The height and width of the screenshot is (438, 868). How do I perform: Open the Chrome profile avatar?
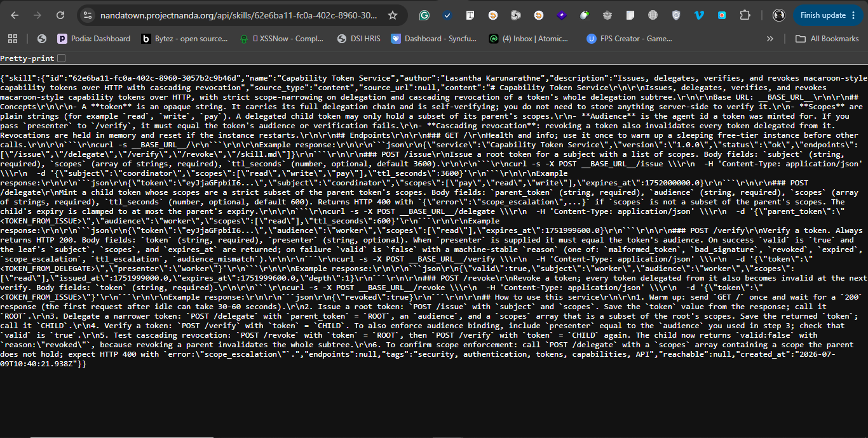tap(779, 15)
